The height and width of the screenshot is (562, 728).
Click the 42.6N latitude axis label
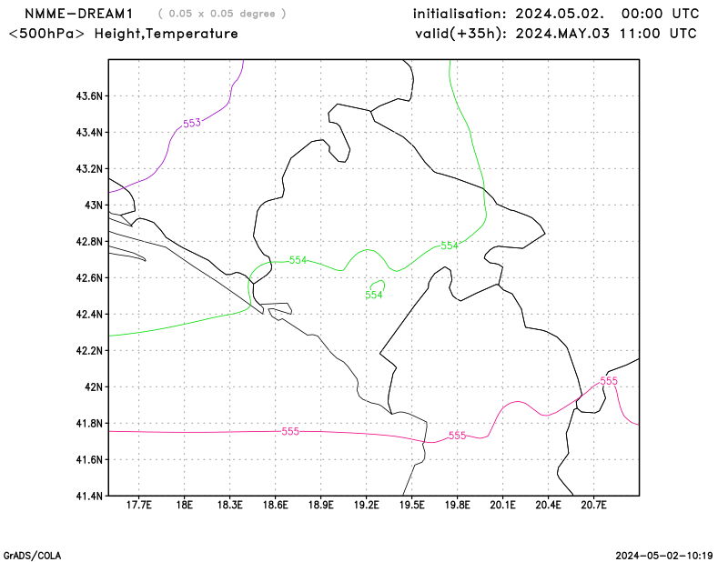pyautogui.click(x=89, y=278)
